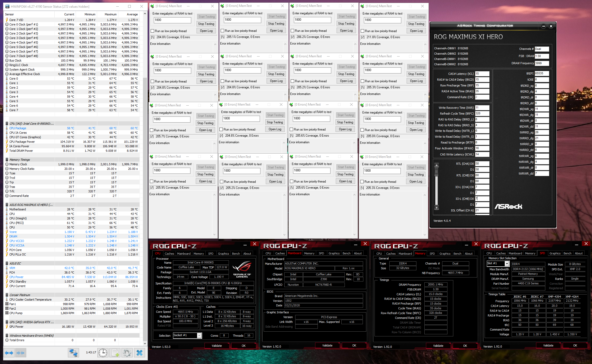
Task: Click HWiNFO64 title bar app icon
Action: [x=7, y=6]
